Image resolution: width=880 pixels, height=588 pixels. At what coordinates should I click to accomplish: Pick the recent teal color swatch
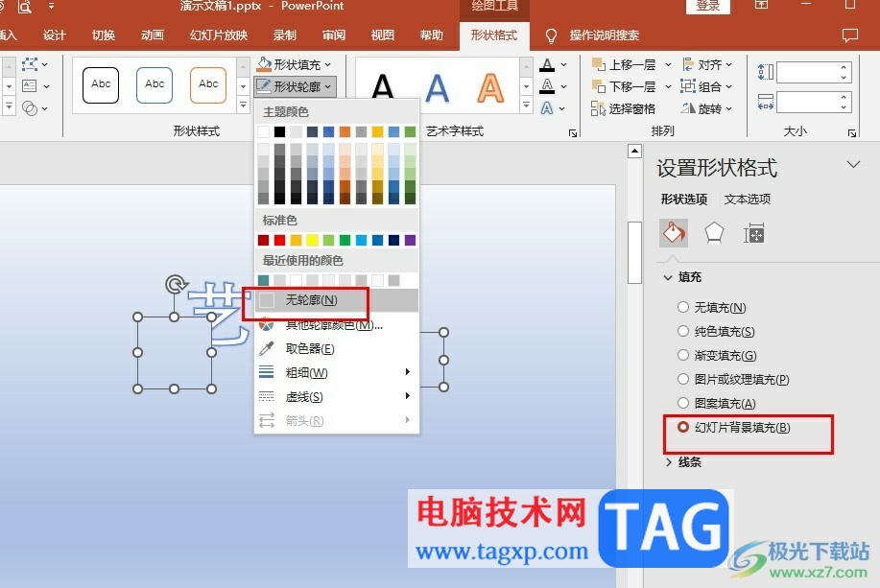coord(263,279)
